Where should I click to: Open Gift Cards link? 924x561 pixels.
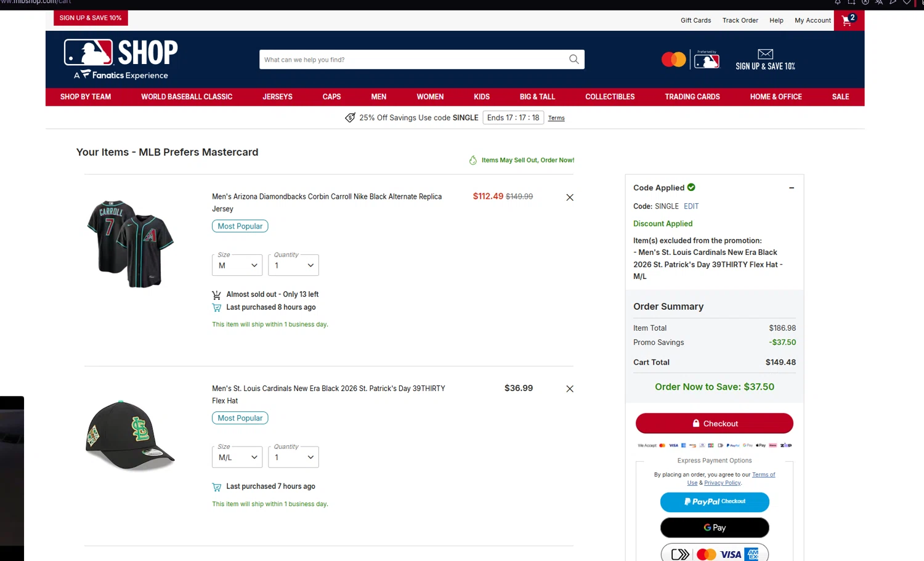tap(695, 20)
